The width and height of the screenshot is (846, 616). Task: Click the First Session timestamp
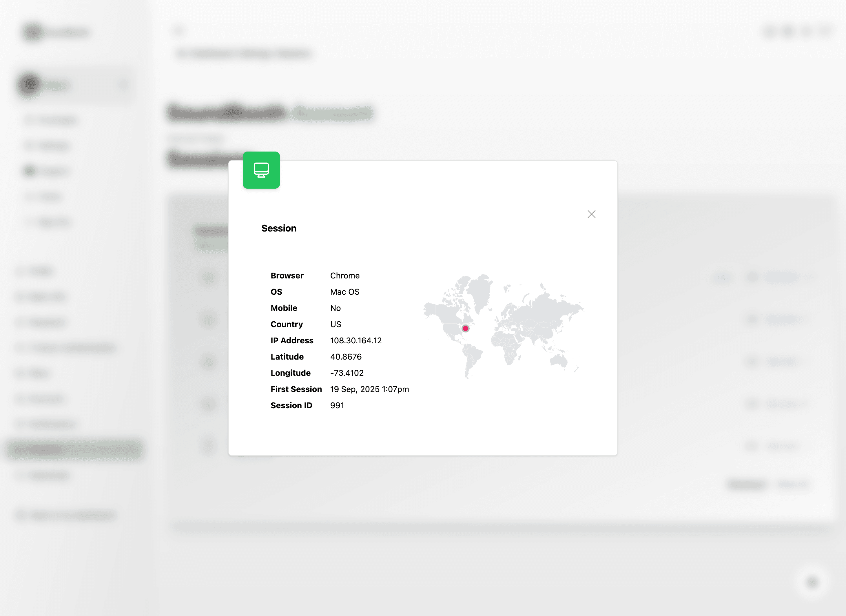point(370,389)
